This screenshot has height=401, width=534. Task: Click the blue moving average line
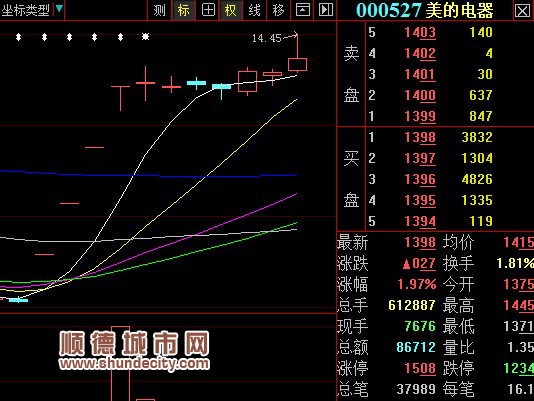[x=148, y=175]
